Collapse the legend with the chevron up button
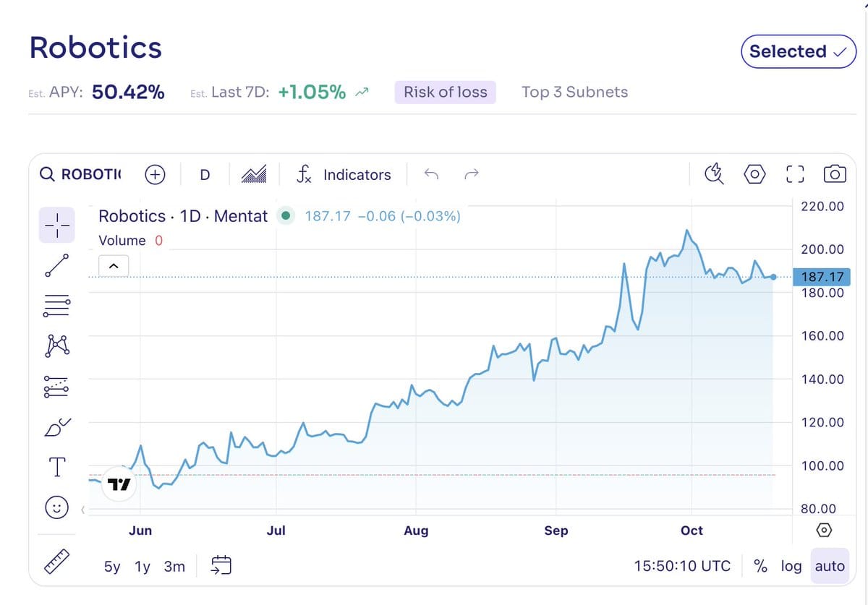868x605 pixels. click(x=114, y=266)
